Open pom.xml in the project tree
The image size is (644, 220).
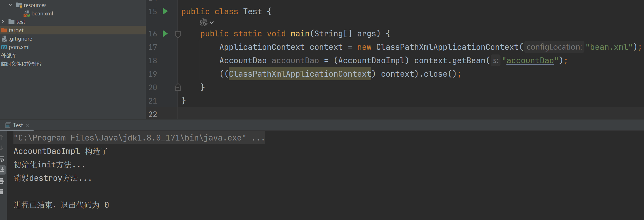click(x=19, y=47)
